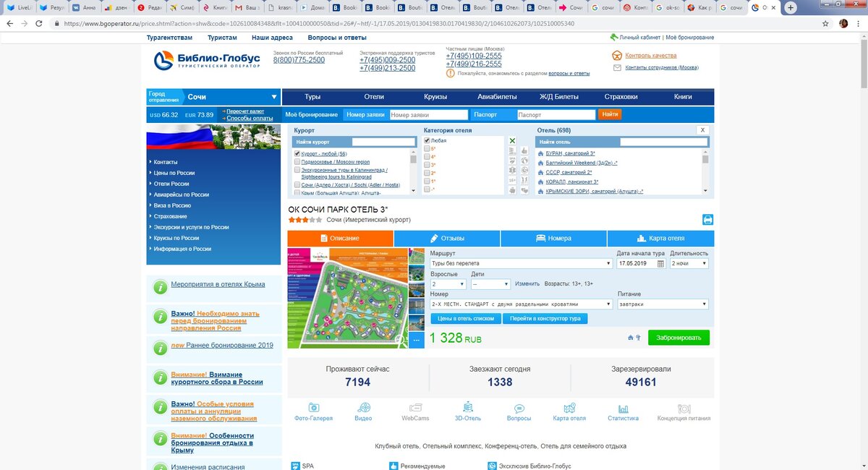Expand Круизы по России in left sidebar
Image resolution: width=868 pixels, height=470 pixels.
point(176,238)
